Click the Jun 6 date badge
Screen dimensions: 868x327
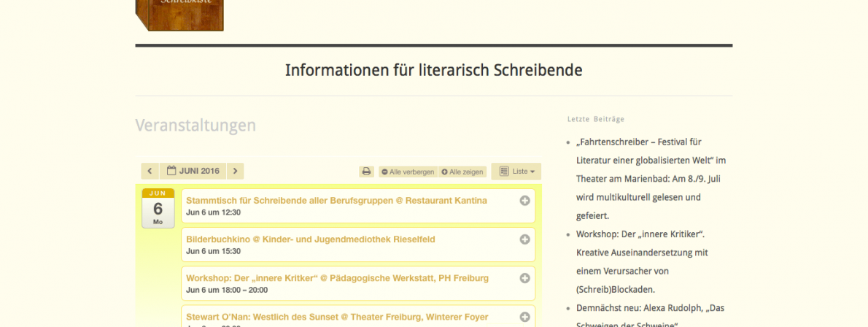tap(158, 208)
